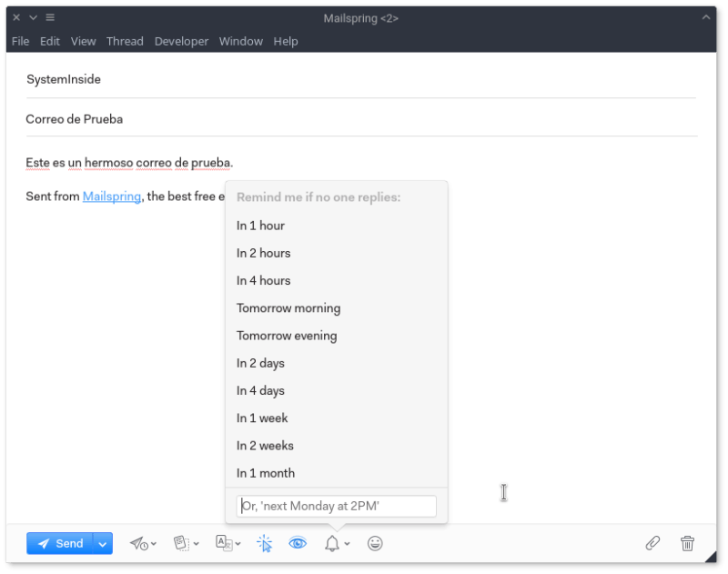Open the translate message icon
The height and width of the screenshot is (574, 728).
coord(227,543)
